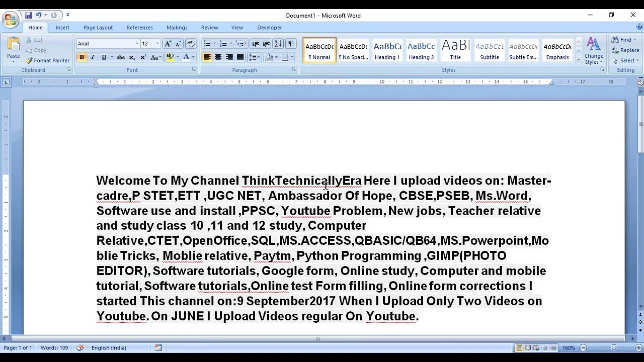644x362 pixels.
Task: Toggle Print Layout view button
Action: tap(519, 348)
